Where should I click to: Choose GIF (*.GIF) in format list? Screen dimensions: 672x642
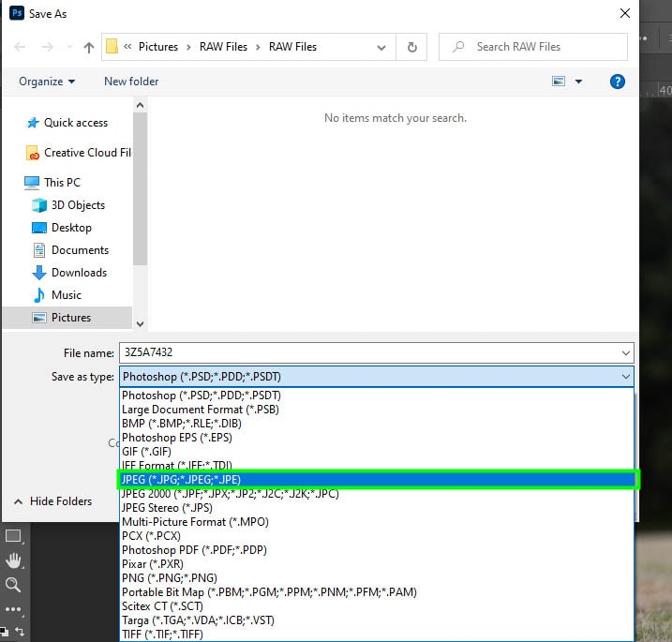[377, 452]
